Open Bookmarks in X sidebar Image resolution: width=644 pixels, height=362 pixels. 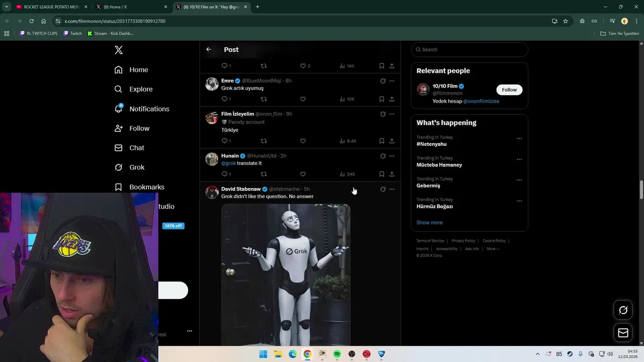click(x=139, y=187)
